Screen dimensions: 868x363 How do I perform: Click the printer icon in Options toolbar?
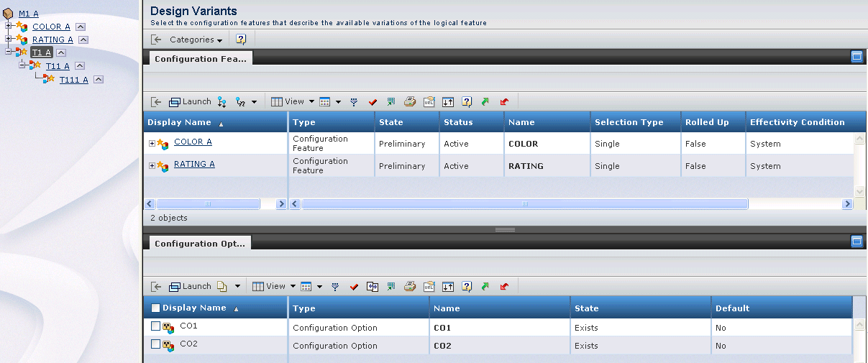pyautogui.click(x=410, y=286)
